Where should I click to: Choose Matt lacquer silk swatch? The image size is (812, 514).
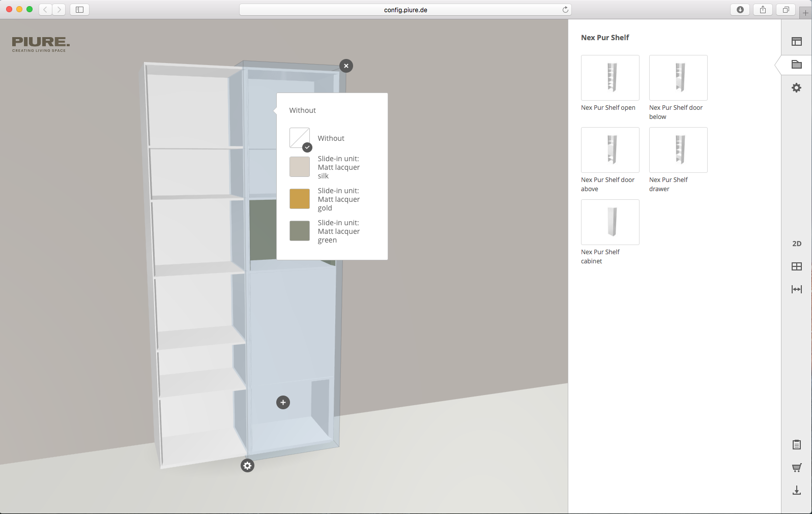pos(300,167)
